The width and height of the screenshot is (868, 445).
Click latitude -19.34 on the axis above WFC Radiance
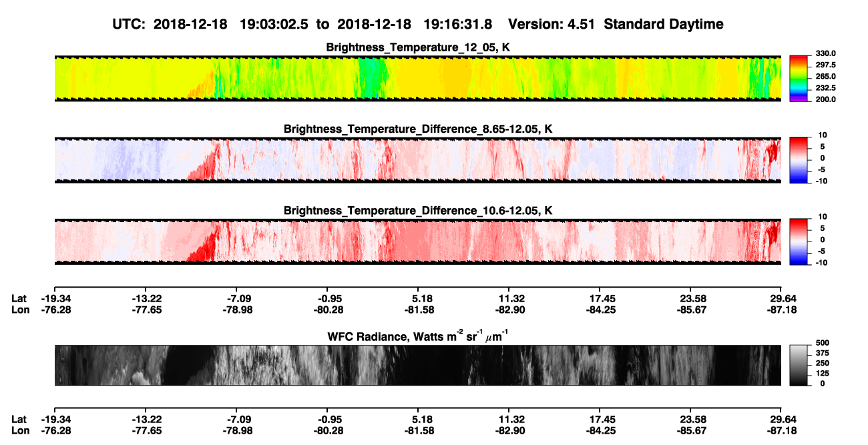pyautogui.click(x=55, y=298)
